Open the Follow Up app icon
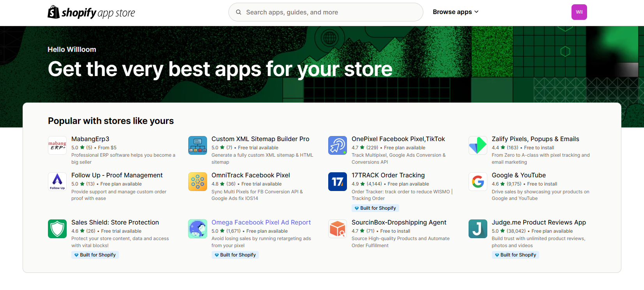The width and height of the screenshot is (644, 290). pyautogui.click(x=57, y=182)
